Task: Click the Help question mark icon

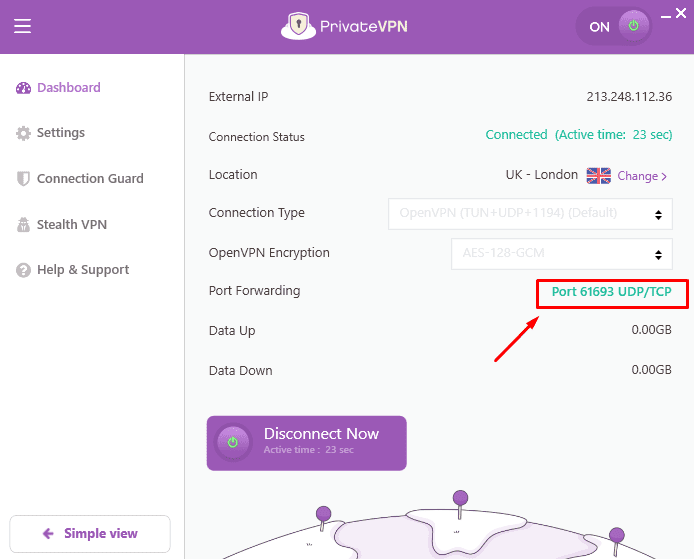Action: tap(23, 270)
